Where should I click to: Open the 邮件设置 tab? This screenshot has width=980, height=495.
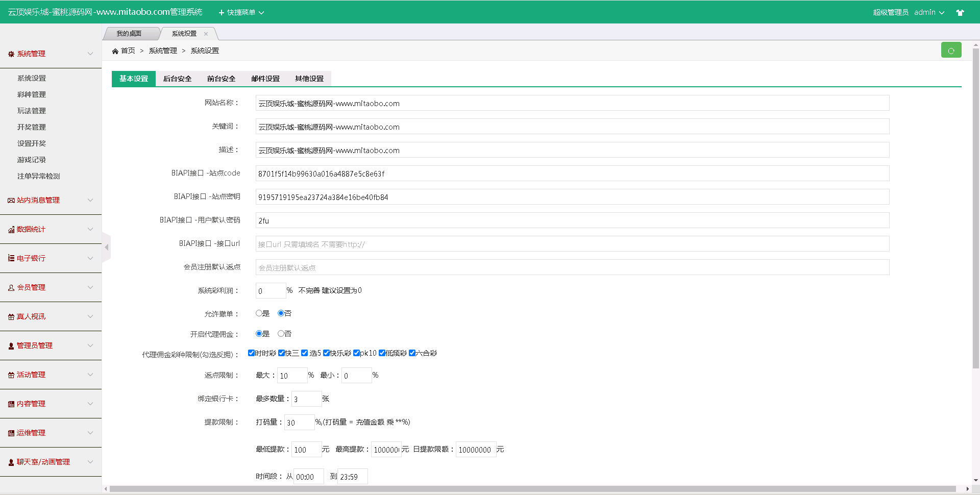point(265,79)
